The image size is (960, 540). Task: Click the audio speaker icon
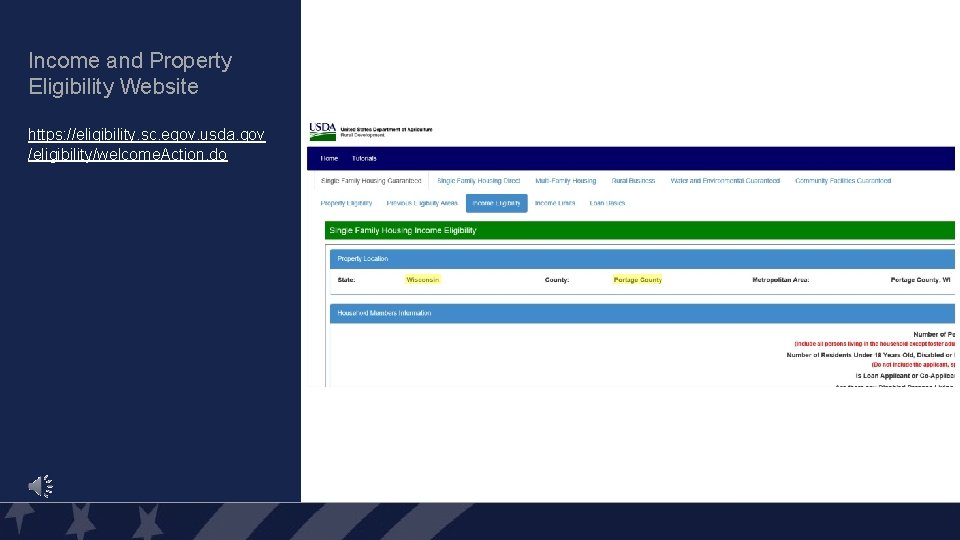(40, 486)
